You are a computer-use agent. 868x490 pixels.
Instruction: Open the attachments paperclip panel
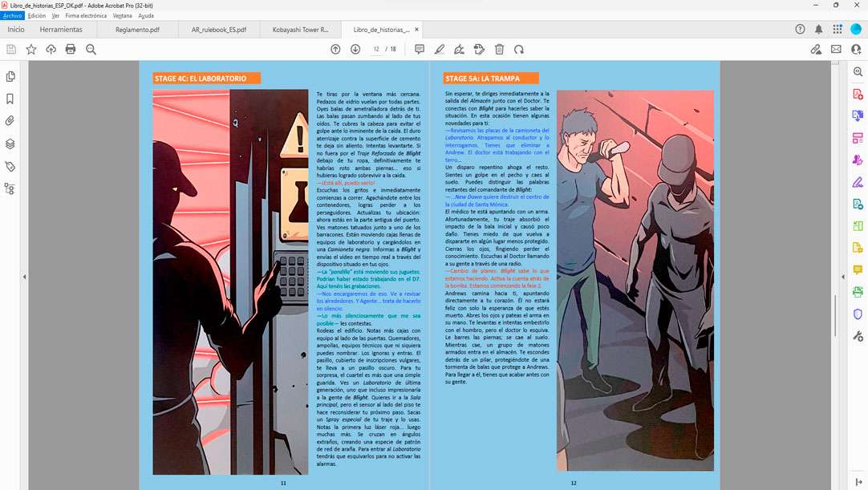click(x=10, y=121)
